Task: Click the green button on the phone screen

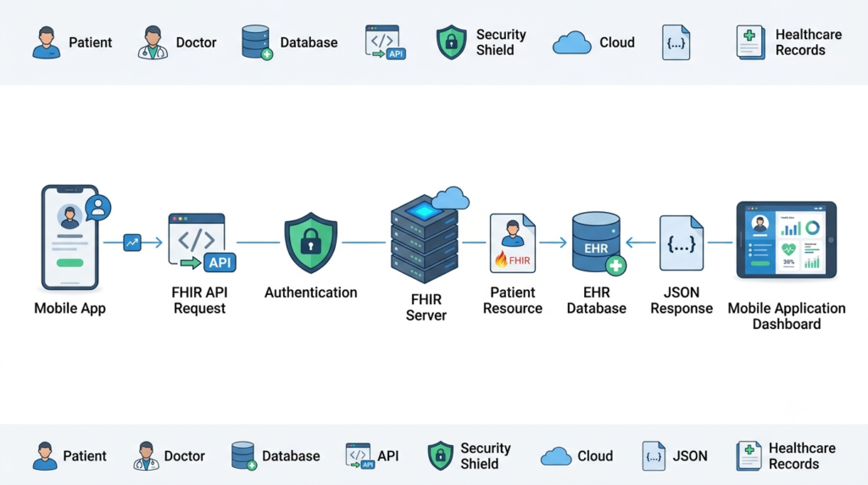Action: [70, 263]
